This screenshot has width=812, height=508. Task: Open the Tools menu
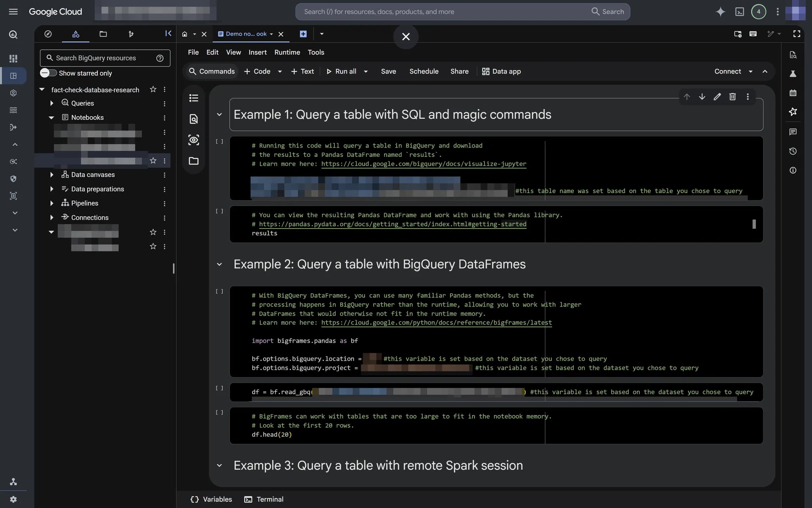pos(316,52)
